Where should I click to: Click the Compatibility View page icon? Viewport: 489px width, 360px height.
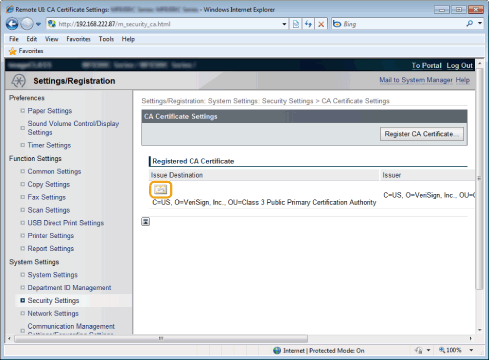296,24
